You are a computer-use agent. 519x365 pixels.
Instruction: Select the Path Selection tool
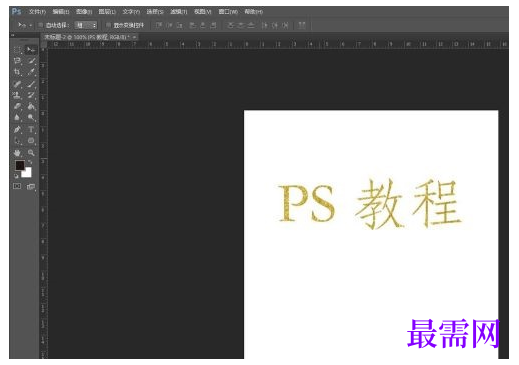point(17,141)
